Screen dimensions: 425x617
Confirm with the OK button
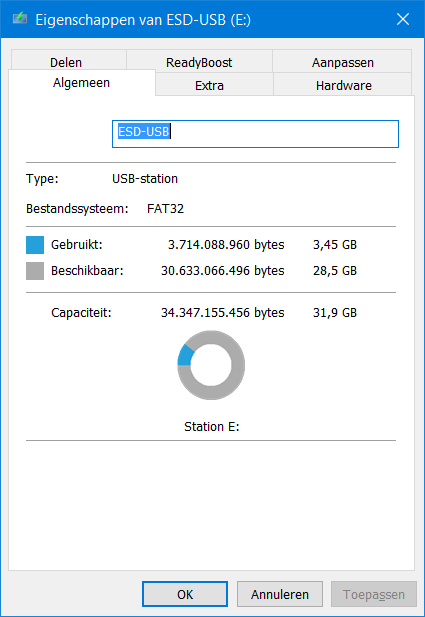[x=185, y=594]
